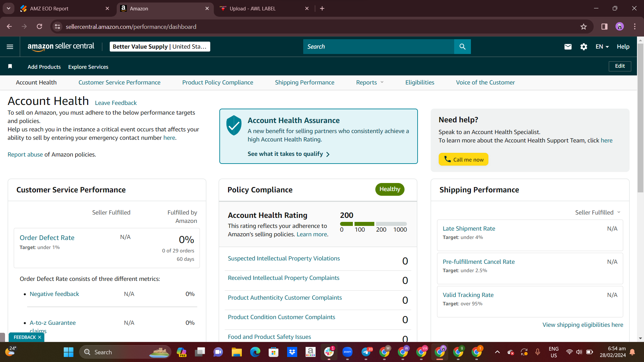The height and width of the screenshot is (362, 644).
Task: Bookmark this page with the star icon
Action: point(584,26)
